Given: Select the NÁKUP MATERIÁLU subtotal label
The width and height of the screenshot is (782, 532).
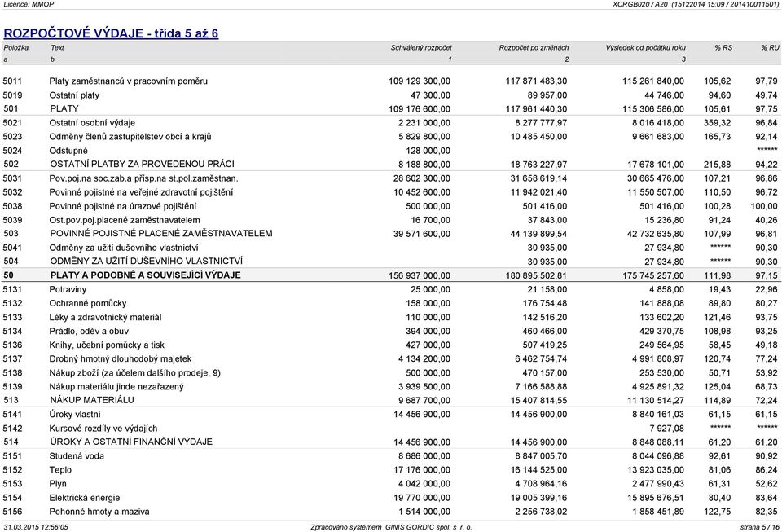Looking at the screenshot, I should tap(92, 400).
